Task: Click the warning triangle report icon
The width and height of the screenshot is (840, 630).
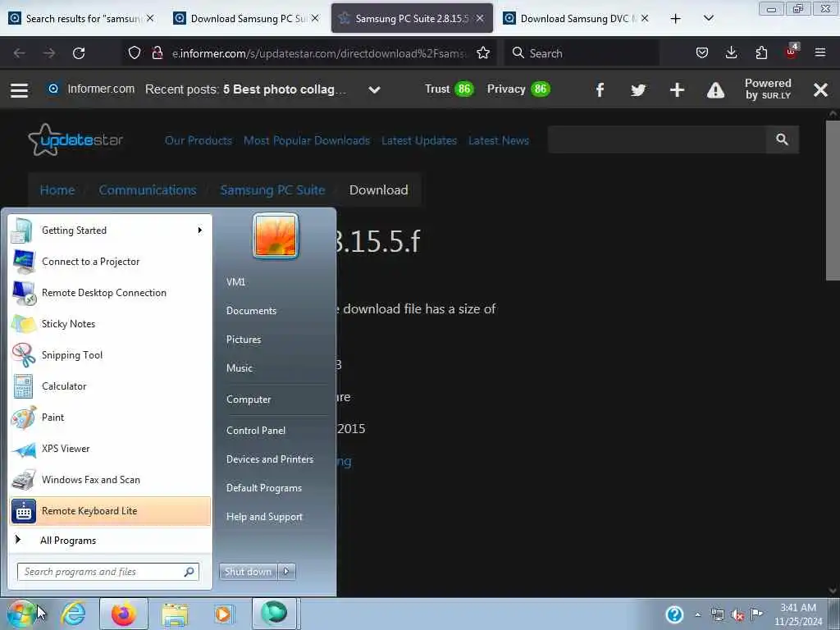Action: pos(715,90)
